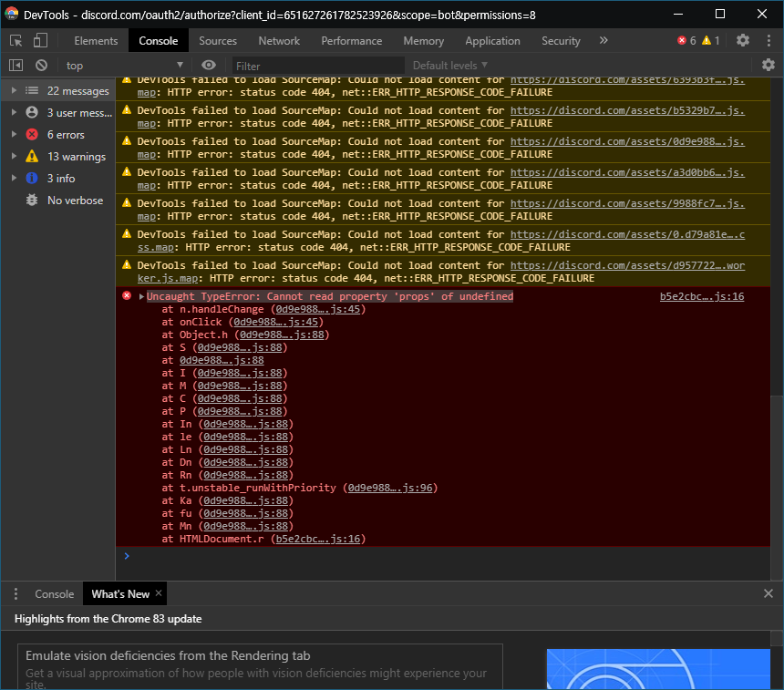The image size is (784, 690).
Task: Open t.unstable_runWithPriority link 0d9e988.js:96
Action: tap(390, 488)
